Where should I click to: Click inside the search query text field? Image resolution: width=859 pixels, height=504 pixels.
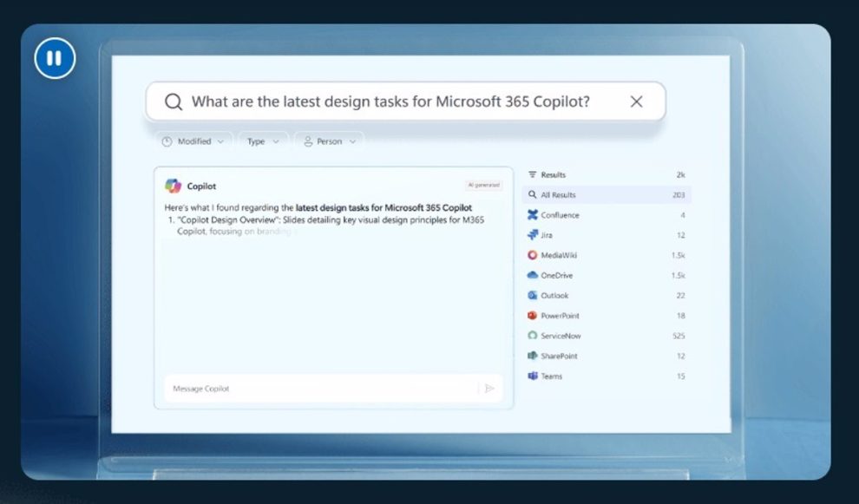[x=390, y=101]
